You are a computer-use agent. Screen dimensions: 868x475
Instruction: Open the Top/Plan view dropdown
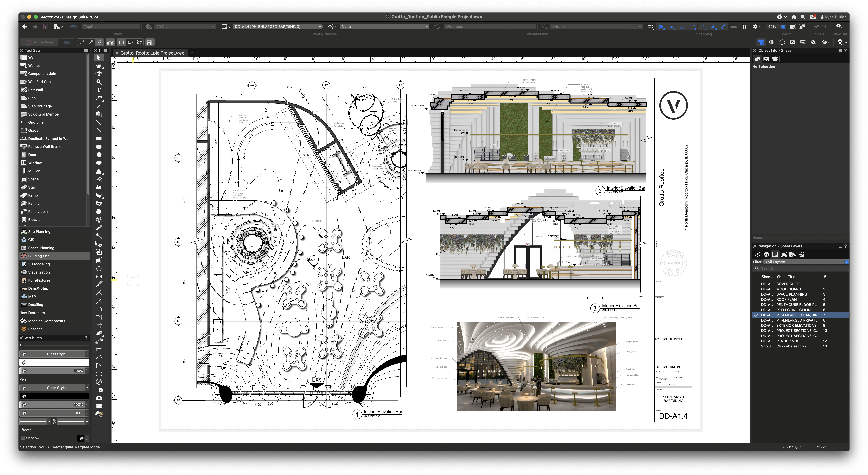(x=111, y=26)
